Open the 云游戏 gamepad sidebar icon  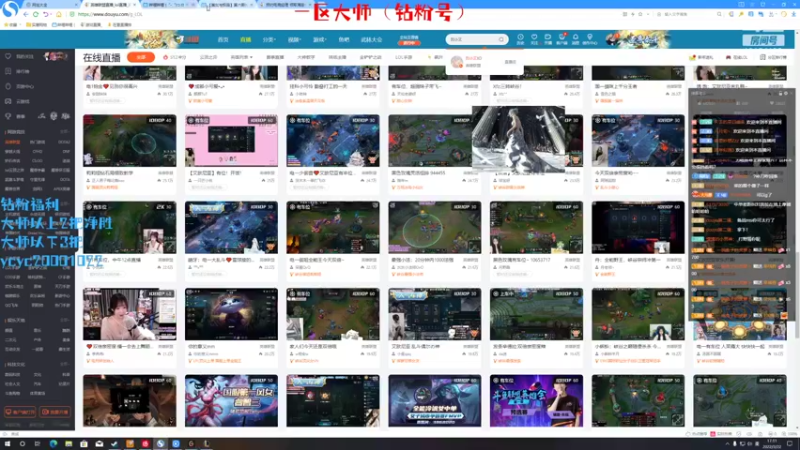point(8,101)
